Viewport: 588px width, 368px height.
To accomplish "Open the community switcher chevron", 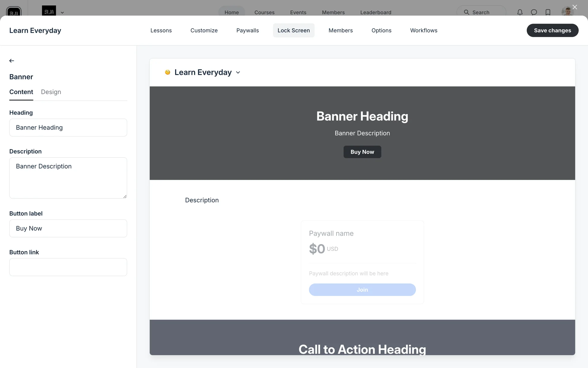I will [x=62, y=13].
